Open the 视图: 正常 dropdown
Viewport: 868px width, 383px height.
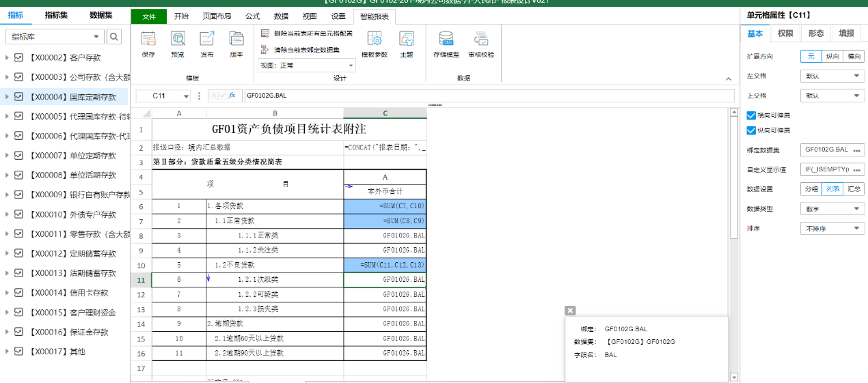click(x=307, y=66)
